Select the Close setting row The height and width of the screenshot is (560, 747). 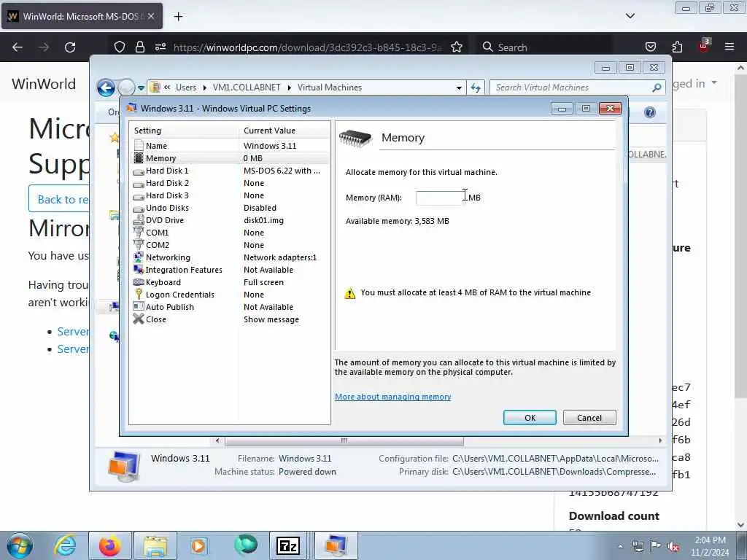point(230,319)
